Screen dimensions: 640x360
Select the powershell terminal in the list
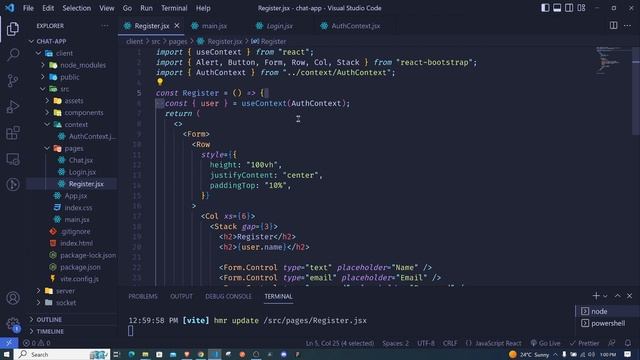click(x=607, y=323)
